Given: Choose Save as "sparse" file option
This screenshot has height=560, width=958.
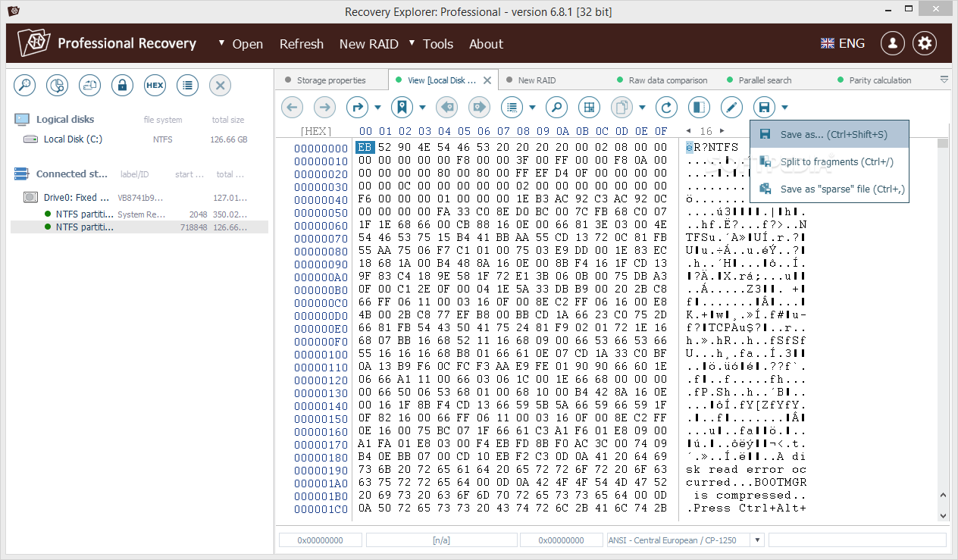Looking at the screenshot, I should tap(829, 189).
